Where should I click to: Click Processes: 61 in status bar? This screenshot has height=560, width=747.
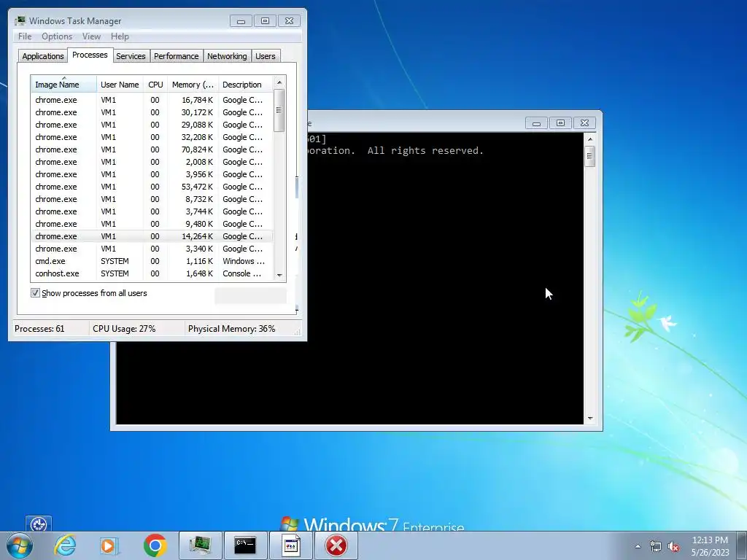39,329
